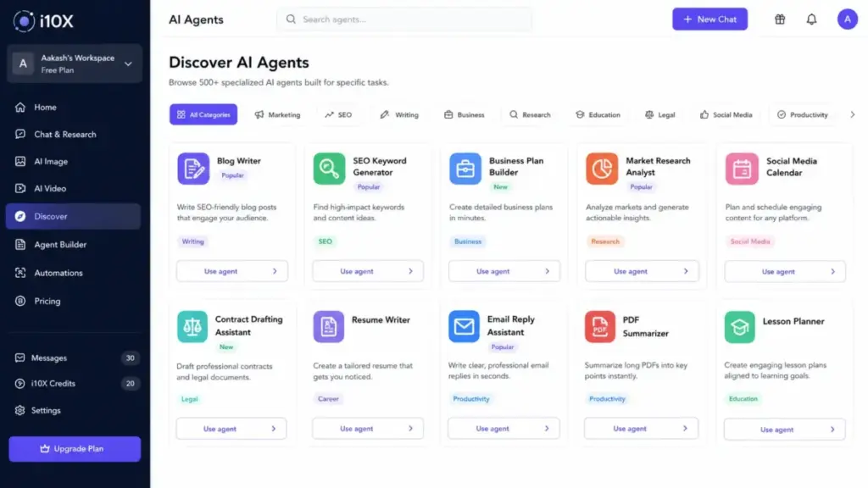
Task: Click the AI Video sidebar icon
Action: click(20, 189)
